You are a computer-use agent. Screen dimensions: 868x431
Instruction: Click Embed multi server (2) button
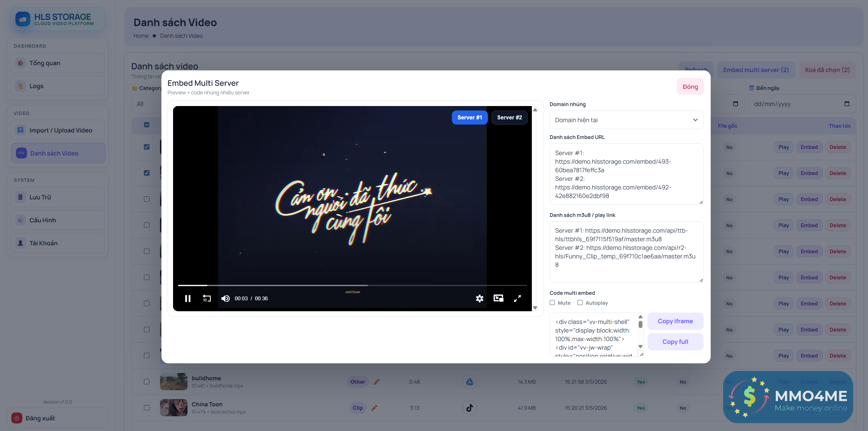pos(756,70)
